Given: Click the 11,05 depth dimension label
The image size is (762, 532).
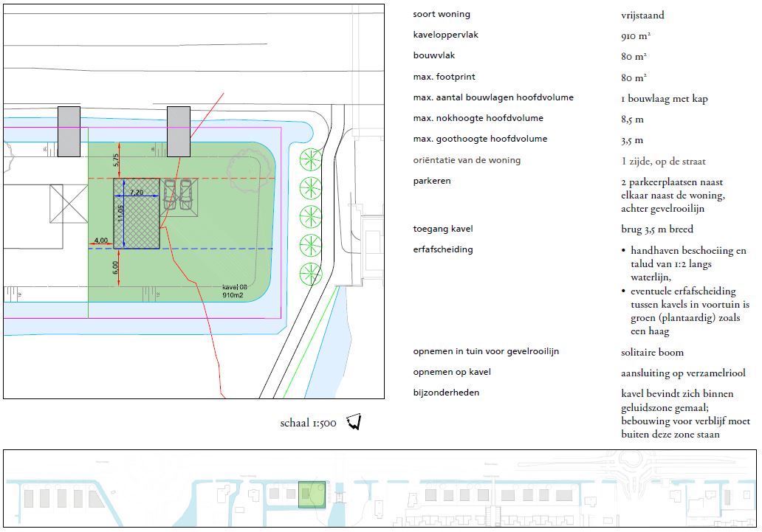Looking at the screenshot, I should [120, 214].
